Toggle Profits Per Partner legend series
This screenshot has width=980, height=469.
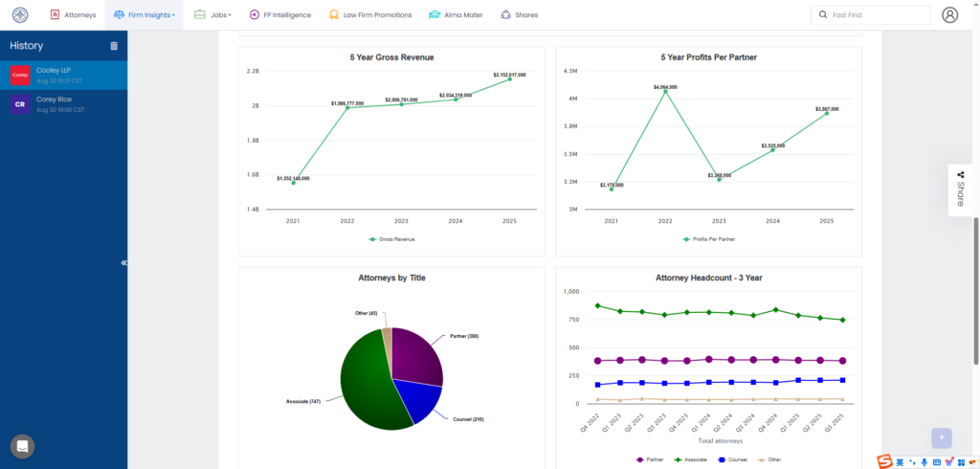pos(708,238)
